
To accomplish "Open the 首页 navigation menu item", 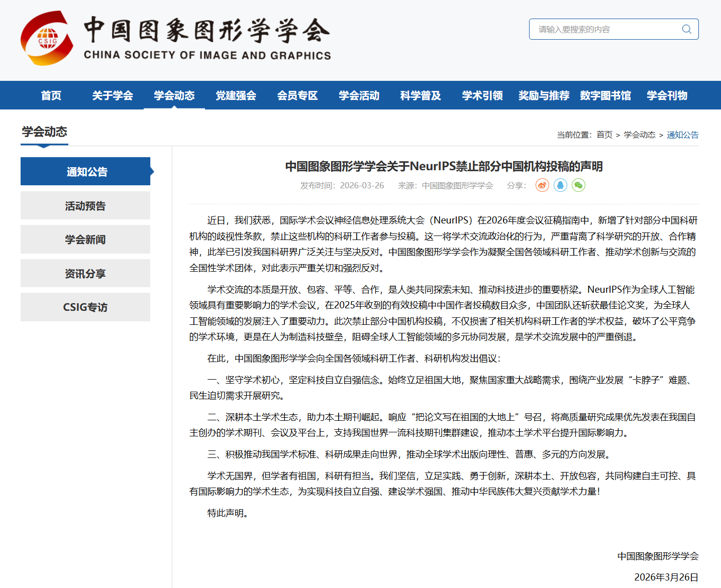I will [51, 95].
